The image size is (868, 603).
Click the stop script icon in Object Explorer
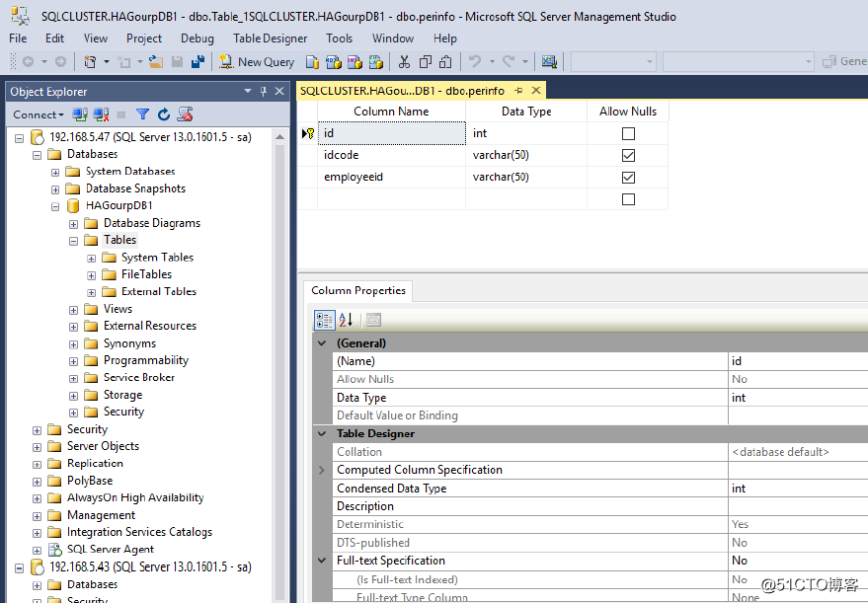tap(185, 114)
